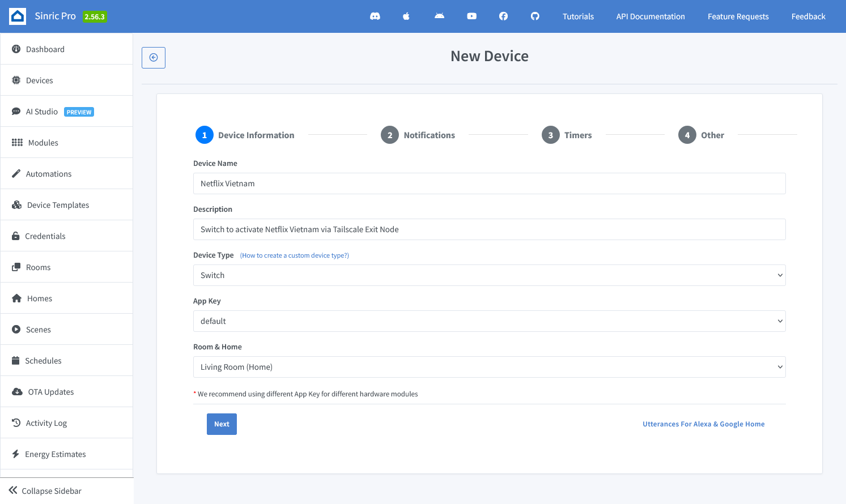Go to Timers step

567,135
